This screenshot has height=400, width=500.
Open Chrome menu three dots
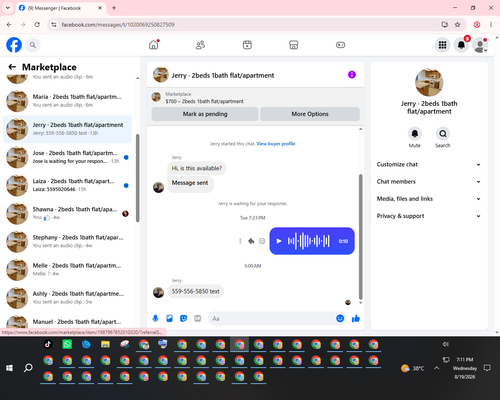coord(491,25)
